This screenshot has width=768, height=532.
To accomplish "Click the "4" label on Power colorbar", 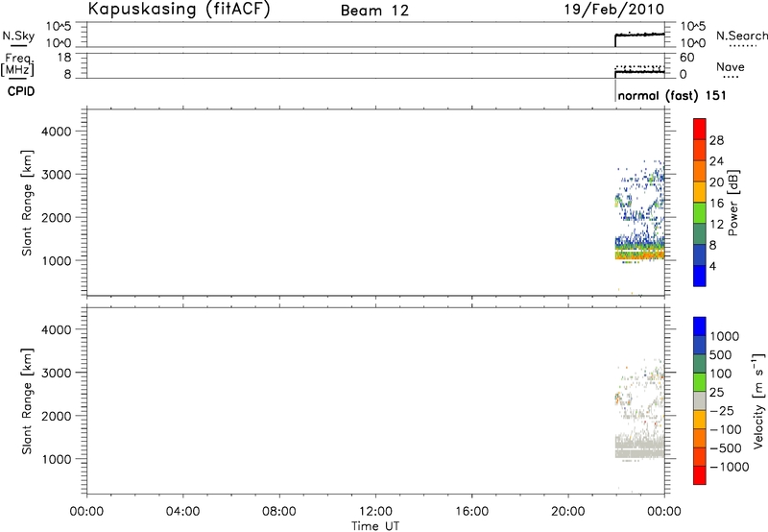I will click(712, 266).
